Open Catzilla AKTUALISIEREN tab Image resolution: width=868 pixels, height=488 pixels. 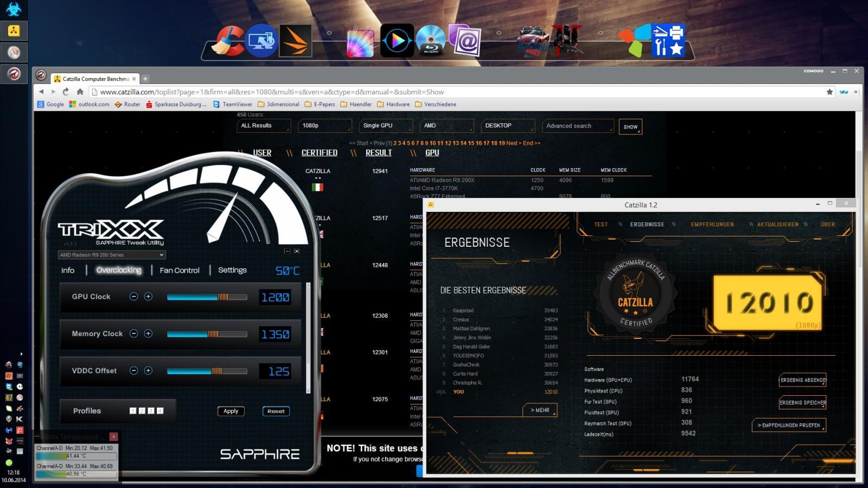point(777,224)
